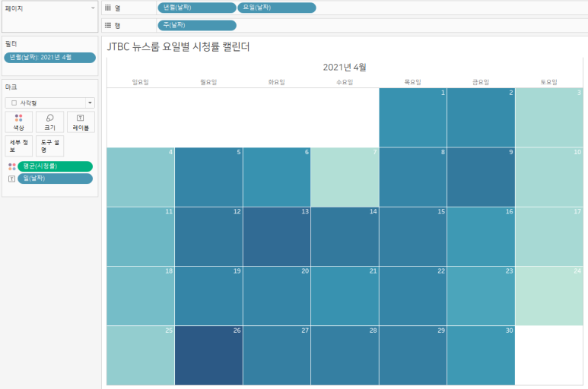Open the mark type dropdown showing 사각형

pyautogui.click(x=50, y=103)
